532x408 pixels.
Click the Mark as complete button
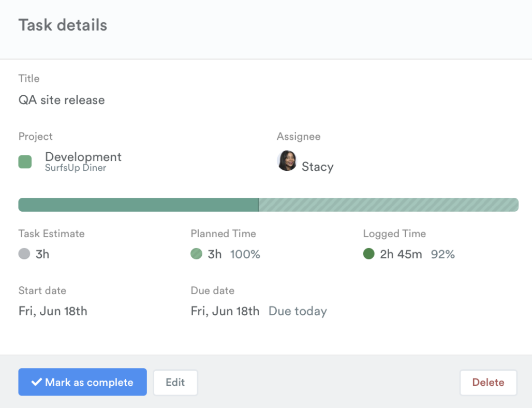pos(82,382)
